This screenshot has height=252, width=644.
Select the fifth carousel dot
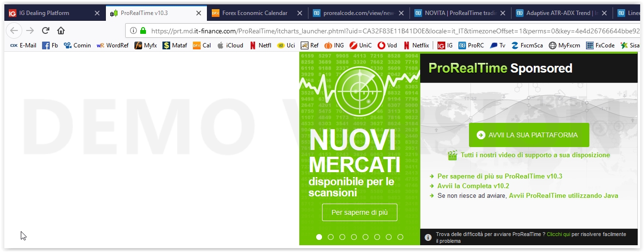point(366,237)
